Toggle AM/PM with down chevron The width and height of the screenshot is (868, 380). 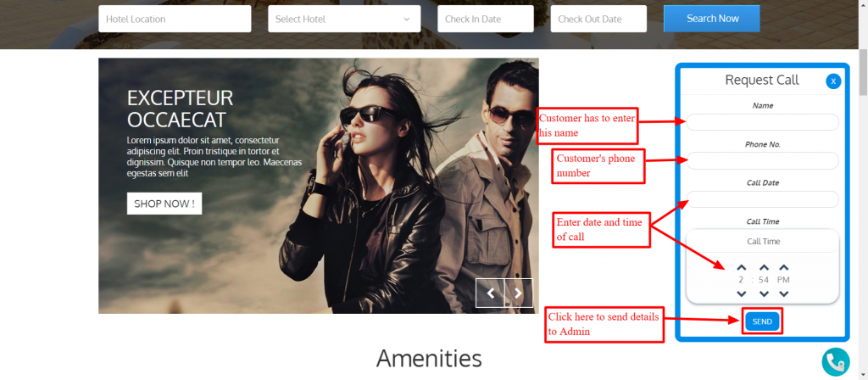[783, 293]
